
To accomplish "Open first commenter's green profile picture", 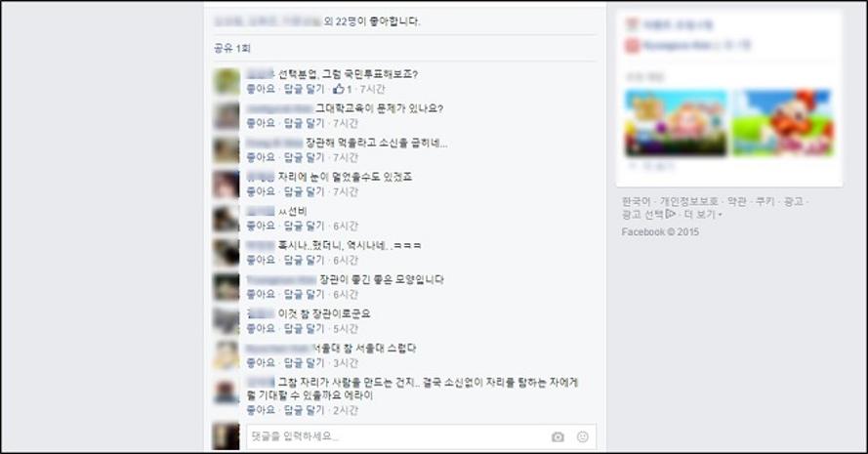I will (227, 81).
